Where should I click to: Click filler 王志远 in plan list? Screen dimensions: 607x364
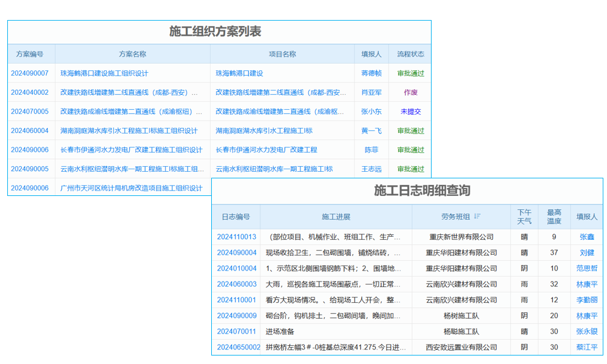372,169
